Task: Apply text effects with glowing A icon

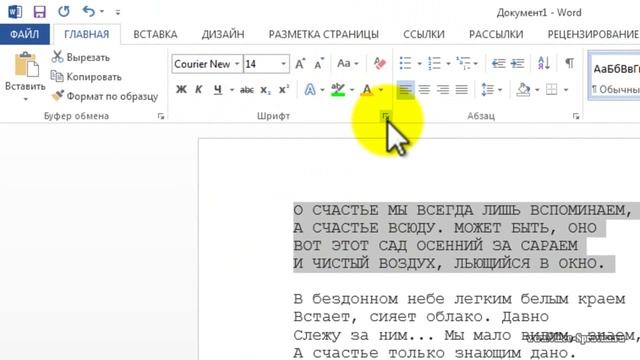Action: [x=310, y=90]
